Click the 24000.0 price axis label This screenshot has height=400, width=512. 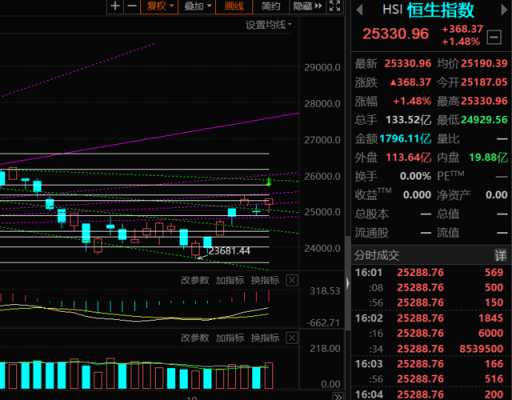[x=322, y=248]
